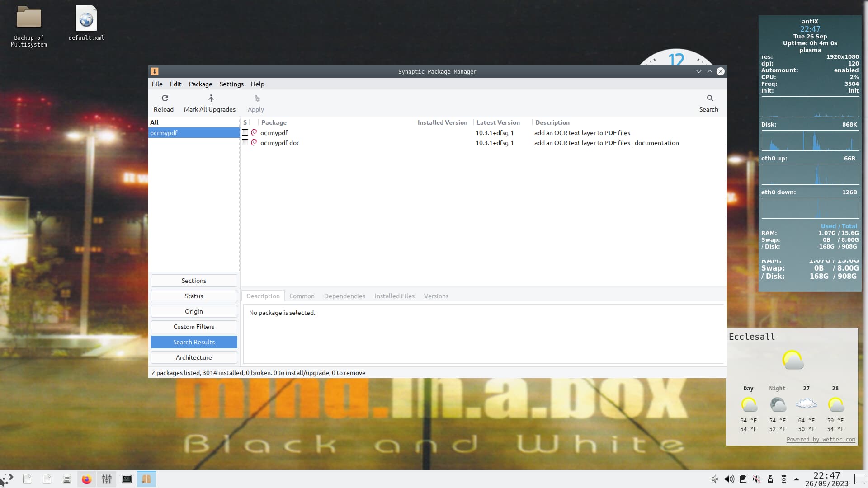Click the Debian swirl icon beside ocrmypdf-doc
868x488 pixels.
pos(254,142)
